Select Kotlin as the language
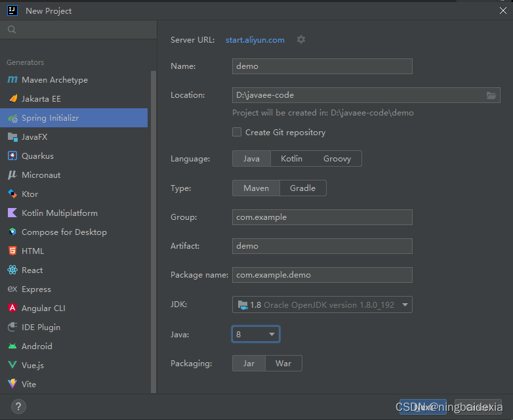 click(x=291, y=159)
